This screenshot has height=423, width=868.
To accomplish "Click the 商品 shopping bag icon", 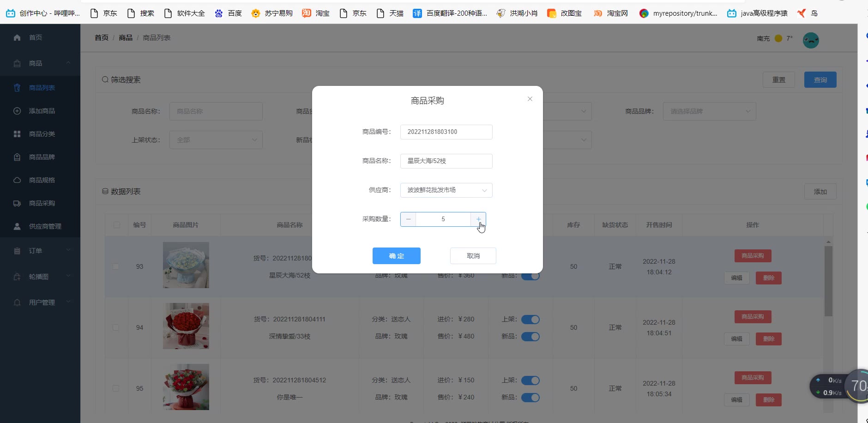I will pyautogui.click(x=17, y=63).
